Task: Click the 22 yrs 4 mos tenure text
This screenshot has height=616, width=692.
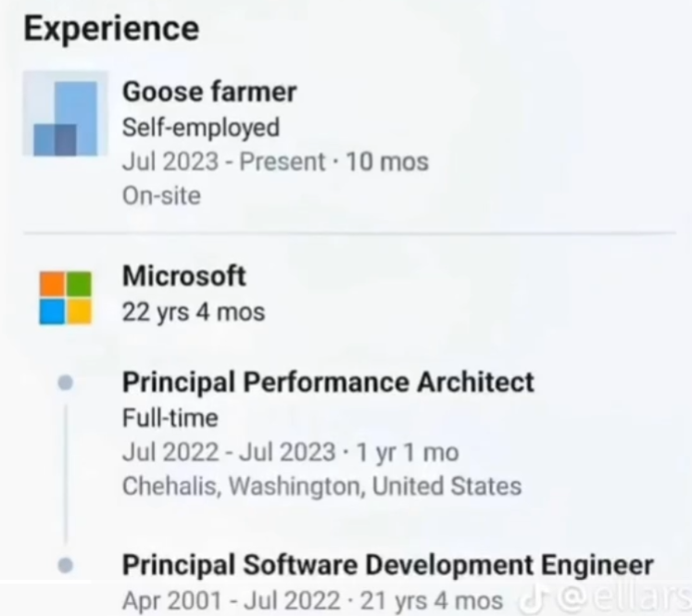Action: (194, 312)
